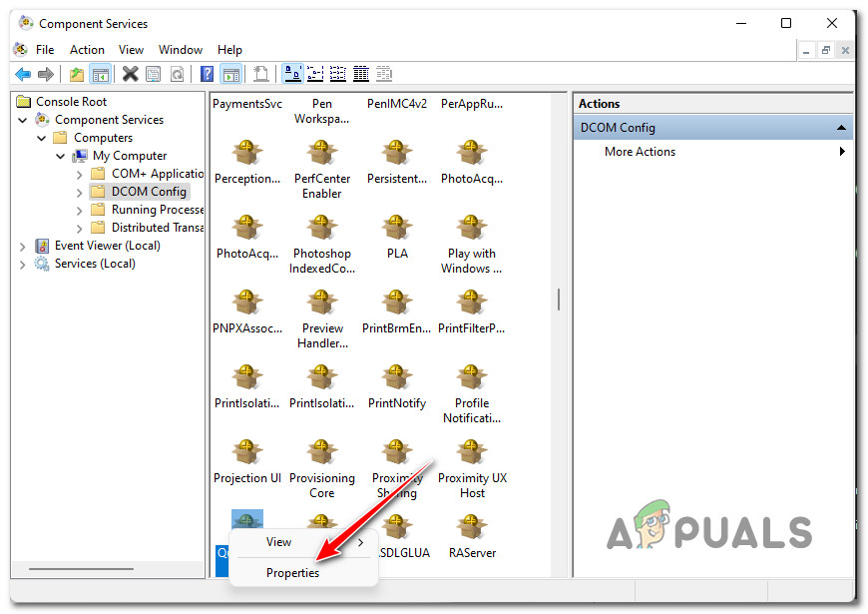The width and height of the screenshot is (868, 614).
Task: Select My Computer in the tree
Action: point(130,156)
